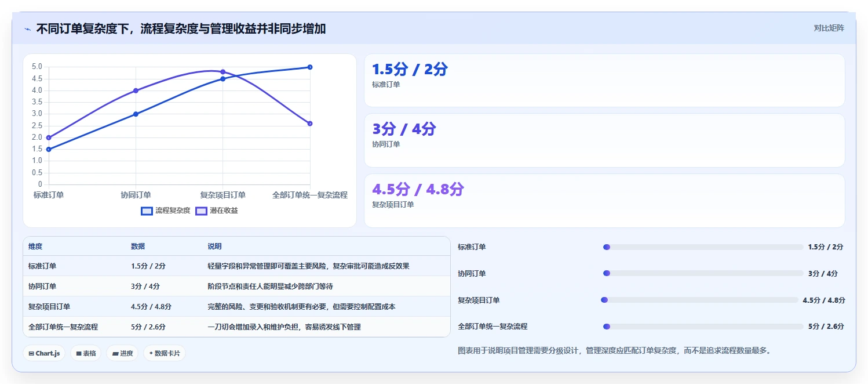This screenshot has width=868, height=384.
Task: Click the footnote starting 图表用于说明项目管理
Action: tap(614, 351)
